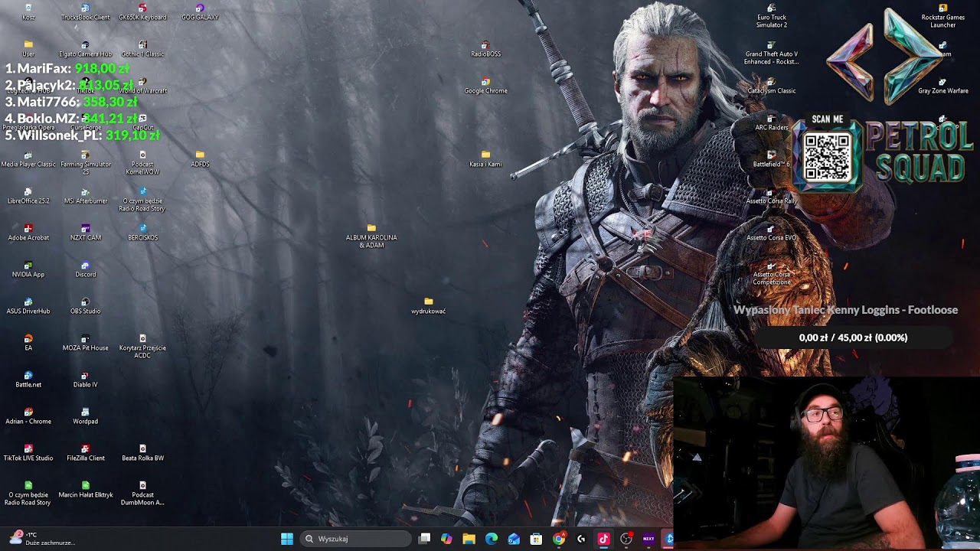Open the Assetto Corsa EVO icon
This screenshot has height=551, width=980.
771,232
